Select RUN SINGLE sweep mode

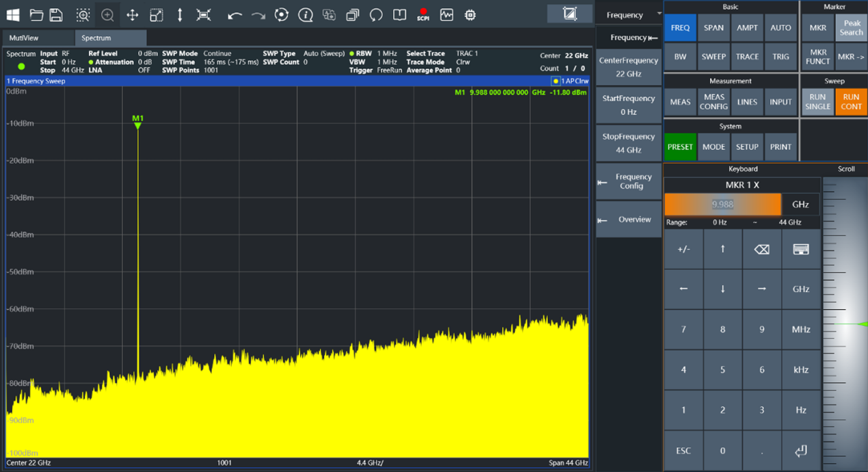pos(817,102)
